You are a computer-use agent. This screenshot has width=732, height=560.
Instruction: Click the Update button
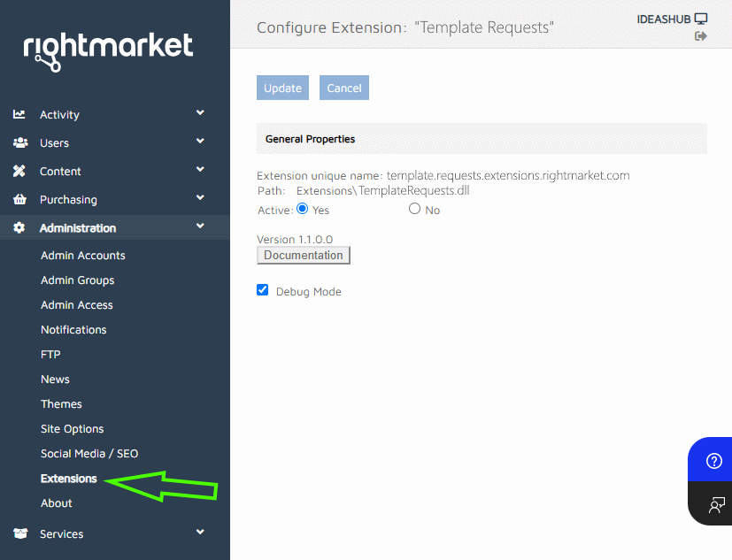point(283,88)
